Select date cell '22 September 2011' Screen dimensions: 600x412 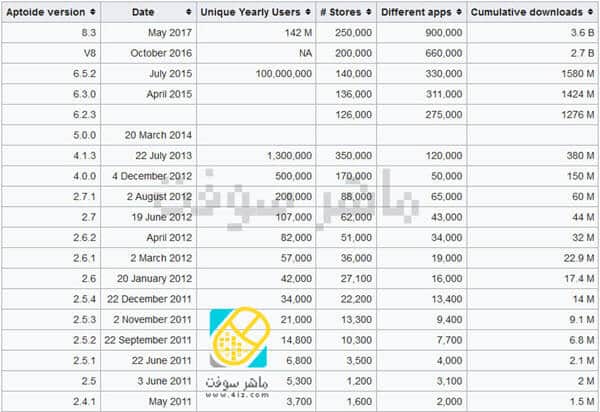coord(148,340)
